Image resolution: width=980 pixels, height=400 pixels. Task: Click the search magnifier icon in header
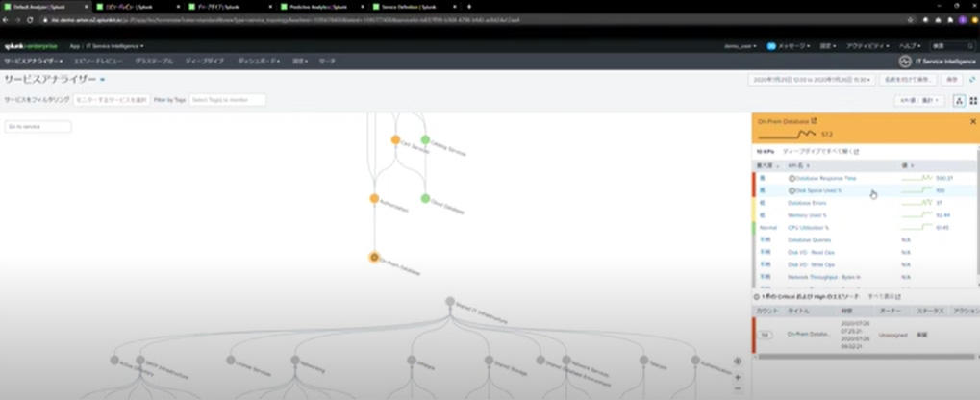coord(970,46)
